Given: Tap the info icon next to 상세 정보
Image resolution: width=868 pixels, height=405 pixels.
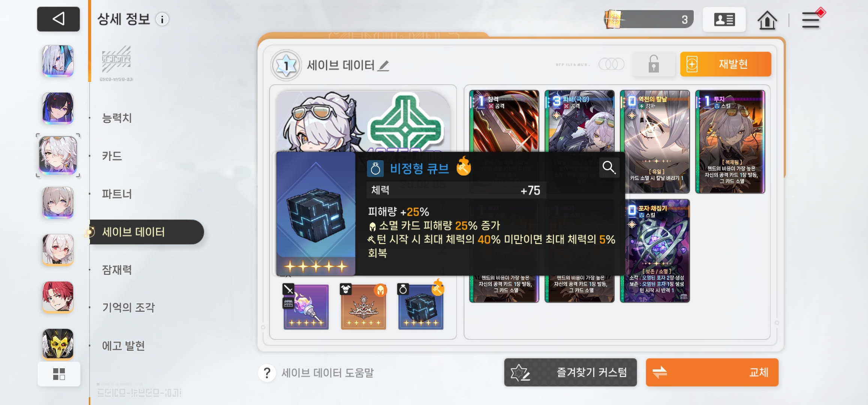Looking at the screenshot, I should coord(162,19).
